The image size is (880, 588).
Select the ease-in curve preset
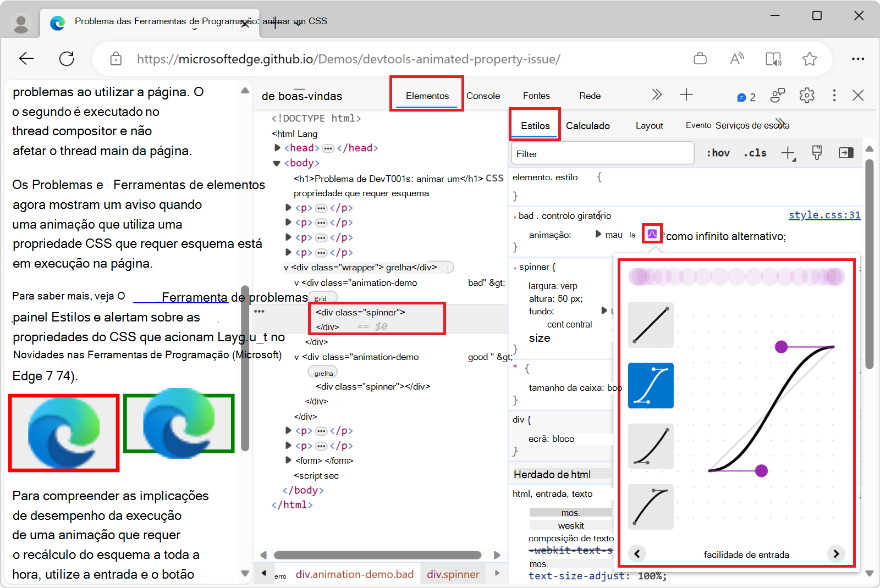tap(650, 446)
